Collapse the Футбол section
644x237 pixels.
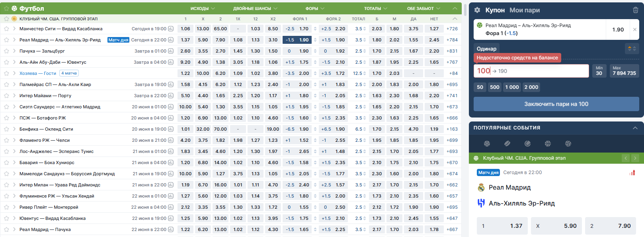(x=455, y=8)
